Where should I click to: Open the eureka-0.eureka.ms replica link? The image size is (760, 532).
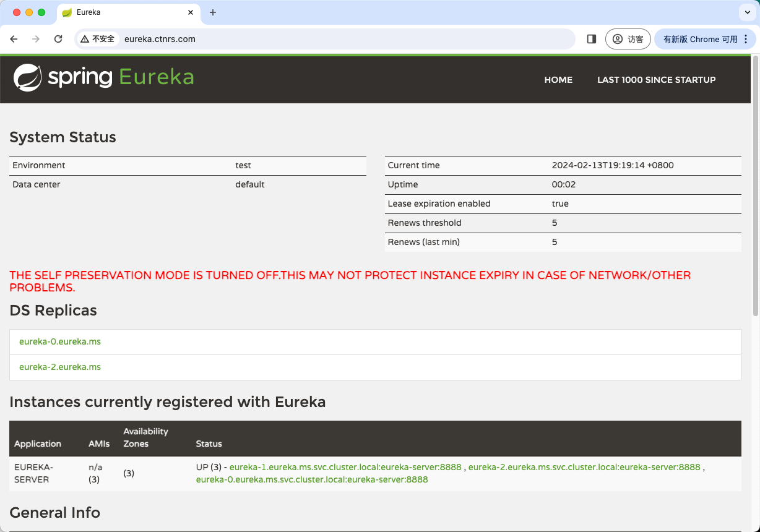coord(60,341)
